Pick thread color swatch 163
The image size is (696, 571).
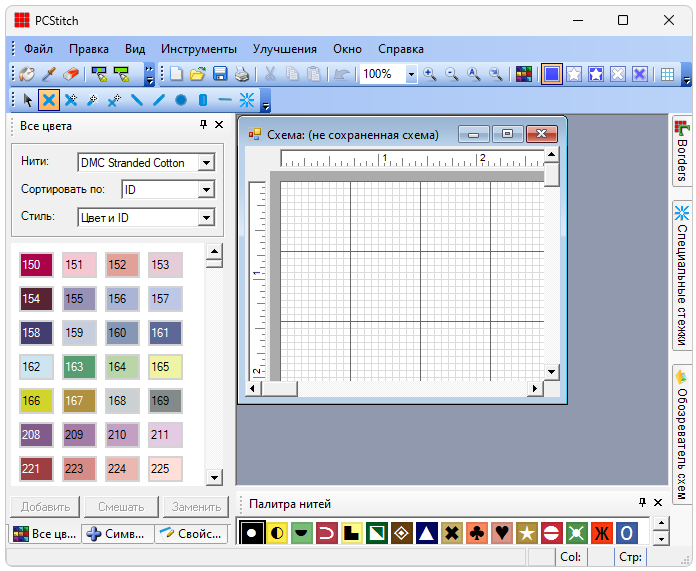(x=79, y=367)
